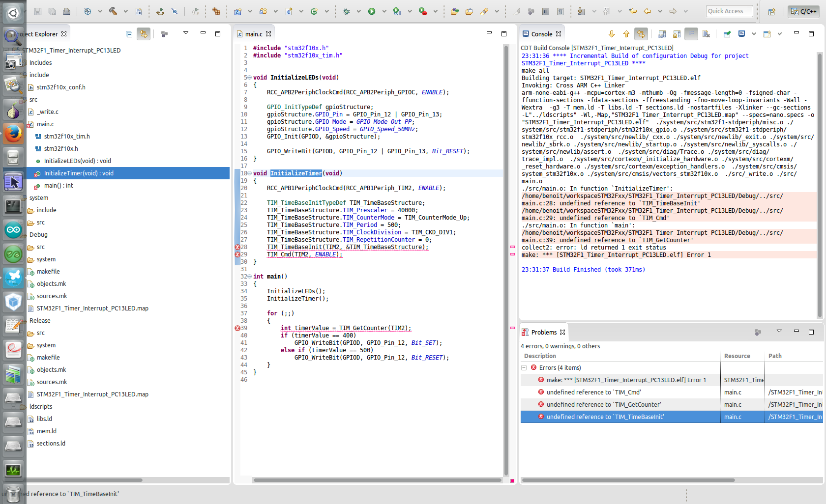The image size is (826, 504).
Task: Switch to the C/C++ perspective button
Action: [x=802, y=11]
